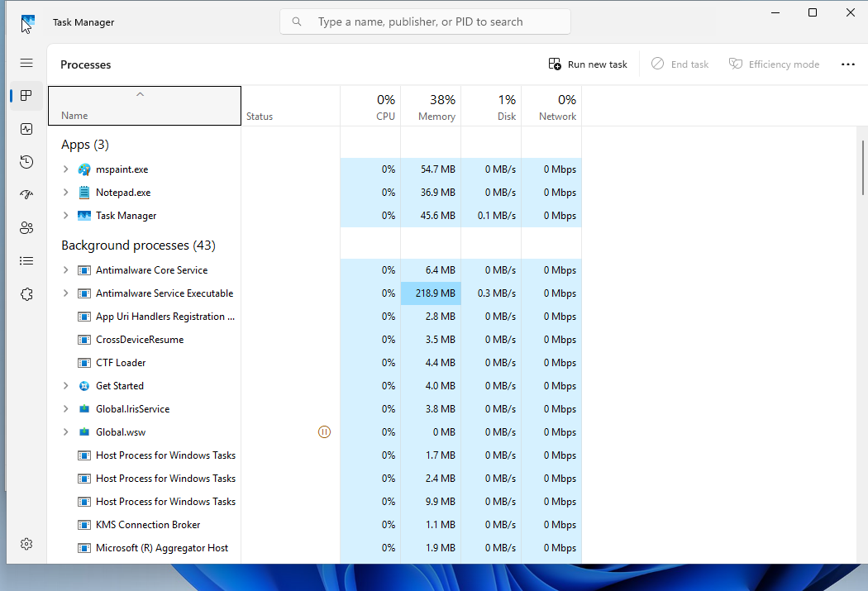868x591 pixels.
Task: Expand Antimalware Service Executable group
Action: pos(65,293)
